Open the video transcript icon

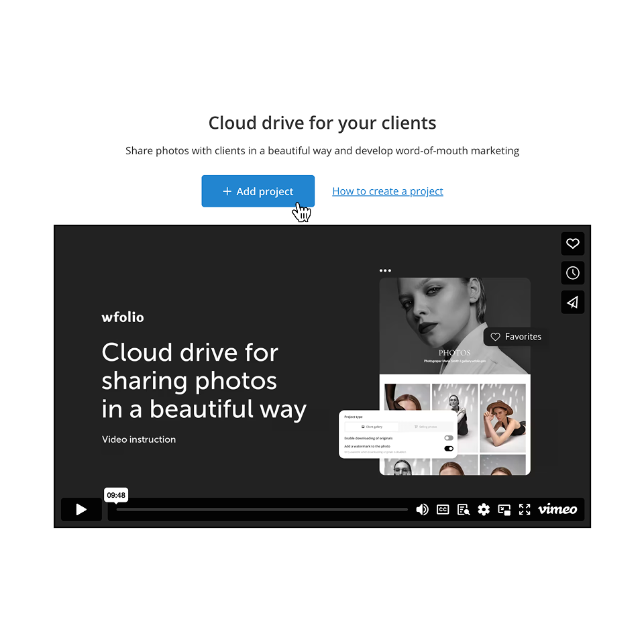tap(464, 510)
